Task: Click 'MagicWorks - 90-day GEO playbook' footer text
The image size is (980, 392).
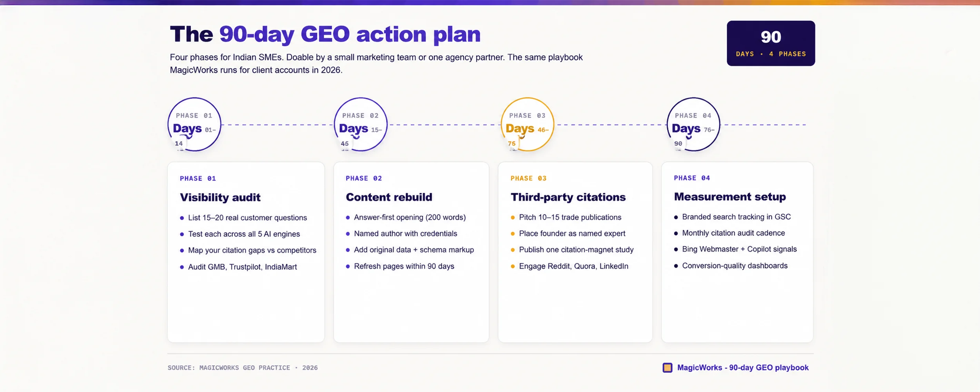Action: (x=742, y=368)
